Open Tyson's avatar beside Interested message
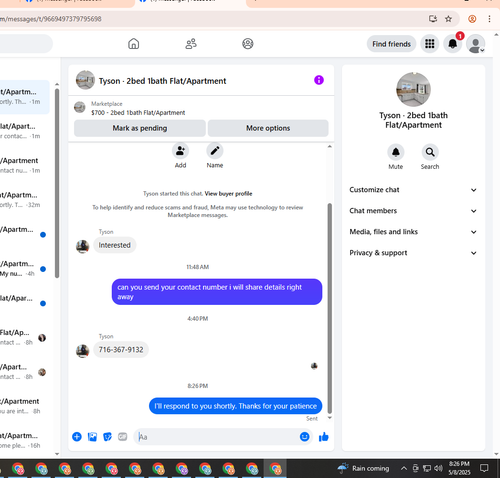This screenshot has height=478, width=500. (x=82, y=246)
